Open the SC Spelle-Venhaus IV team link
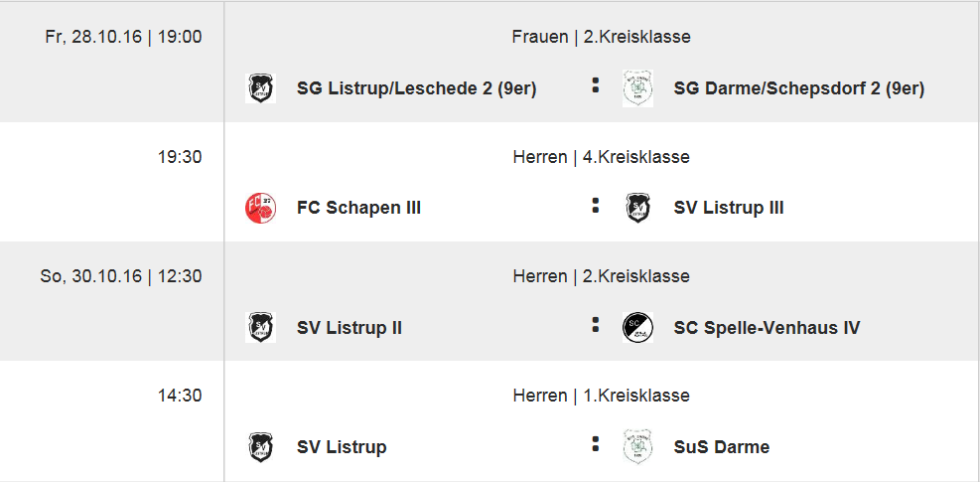 pyautogui.click(x=767, y=327)
